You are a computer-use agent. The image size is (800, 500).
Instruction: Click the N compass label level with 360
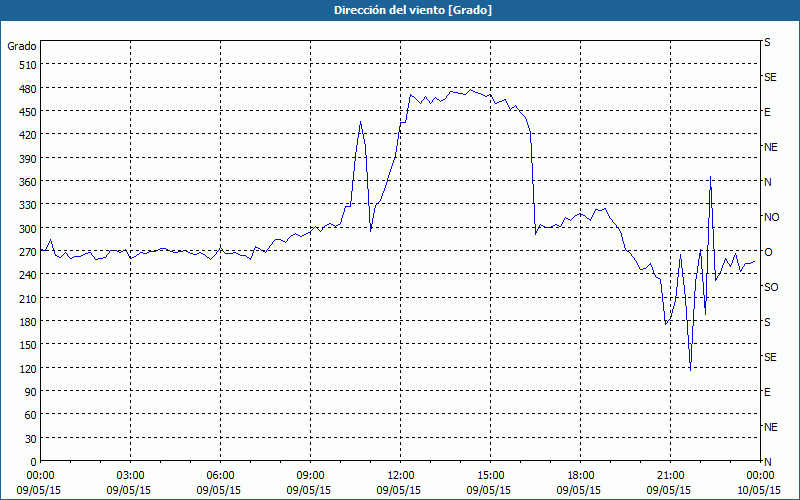pos(768,182)
